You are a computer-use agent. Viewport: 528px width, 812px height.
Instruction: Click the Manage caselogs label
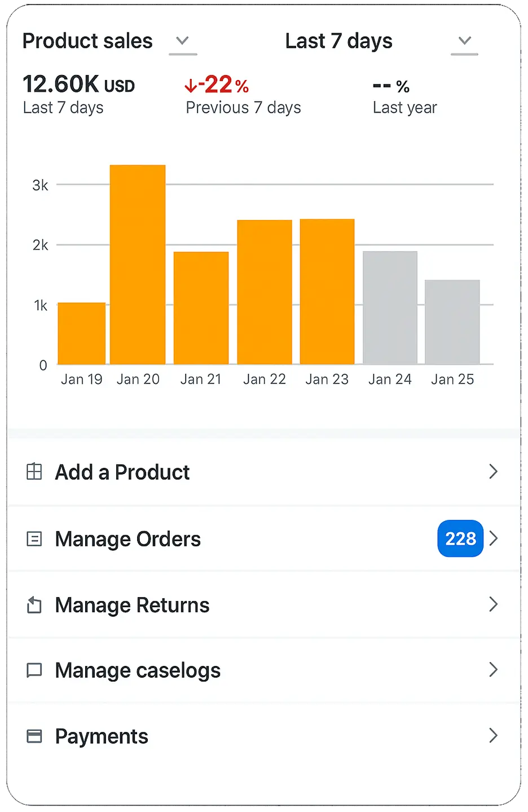pyautogui.click(x=138, y=670)
